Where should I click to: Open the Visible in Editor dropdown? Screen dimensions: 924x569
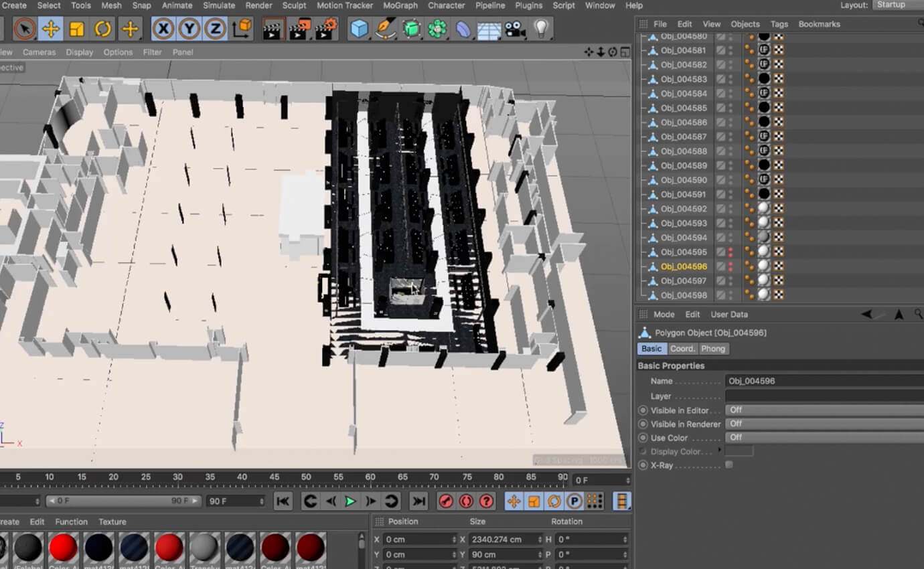[824, 410]
